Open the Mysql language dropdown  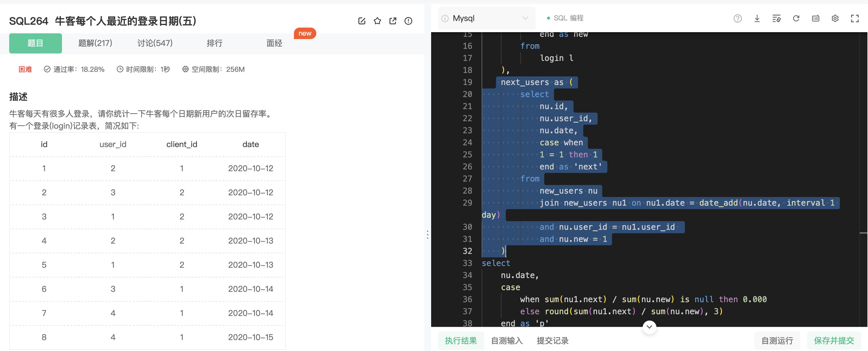click(486, 18)
